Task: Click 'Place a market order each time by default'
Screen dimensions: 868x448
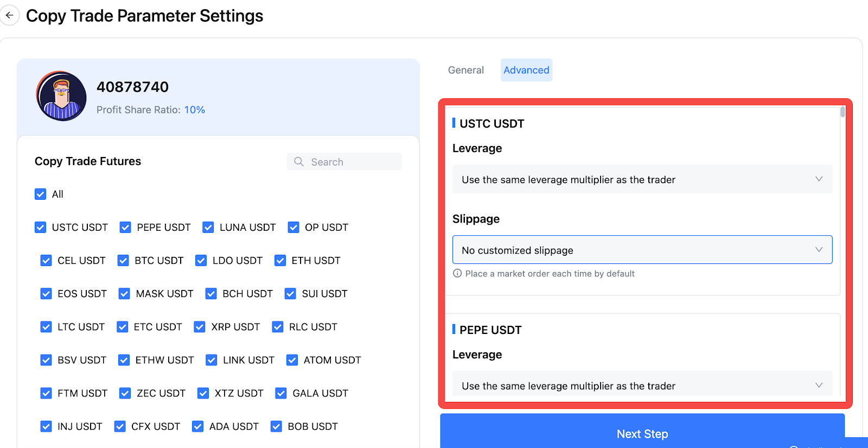Action: point(550,274)
